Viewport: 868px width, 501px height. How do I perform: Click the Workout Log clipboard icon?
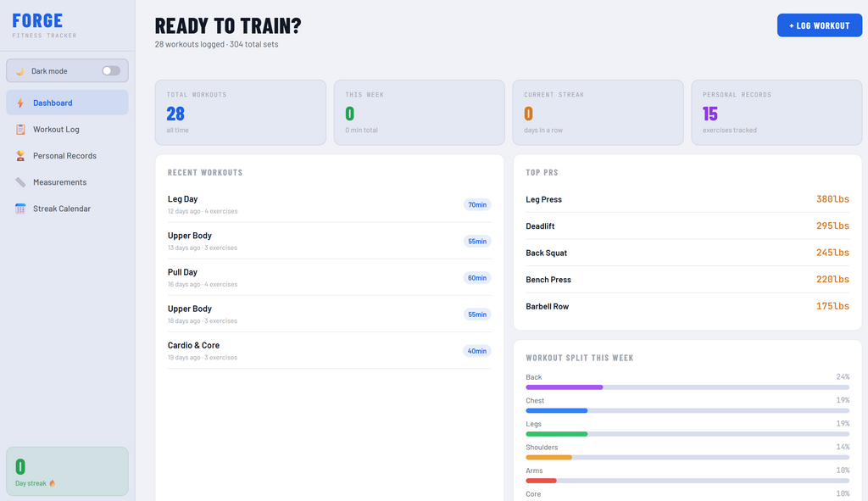click(x=20, y=130)
